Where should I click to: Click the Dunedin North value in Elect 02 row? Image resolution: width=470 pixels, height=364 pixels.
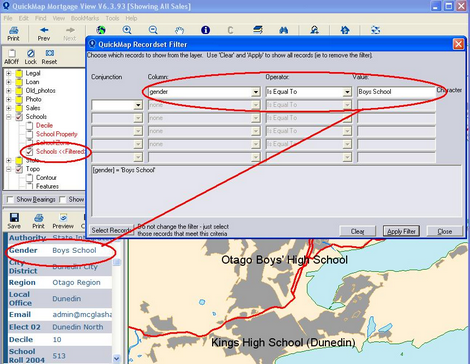coord(78,327)
